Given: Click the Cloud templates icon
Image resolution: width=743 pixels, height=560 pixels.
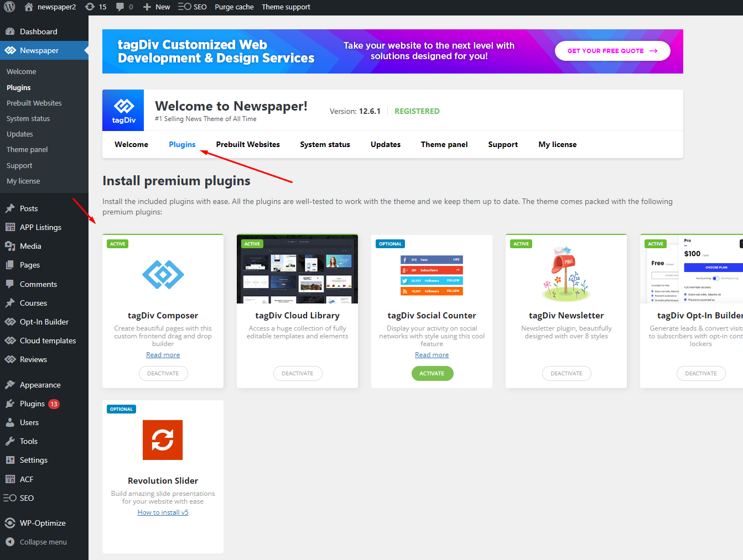Looking at the screenshot, I should point(10,341).
